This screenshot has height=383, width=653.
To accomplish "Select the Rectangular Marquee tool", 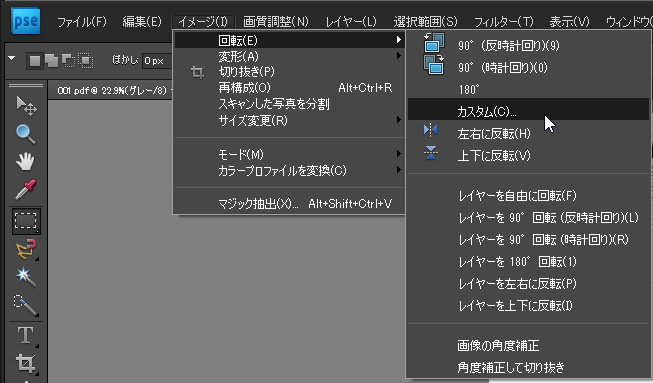I will point(26,221).
